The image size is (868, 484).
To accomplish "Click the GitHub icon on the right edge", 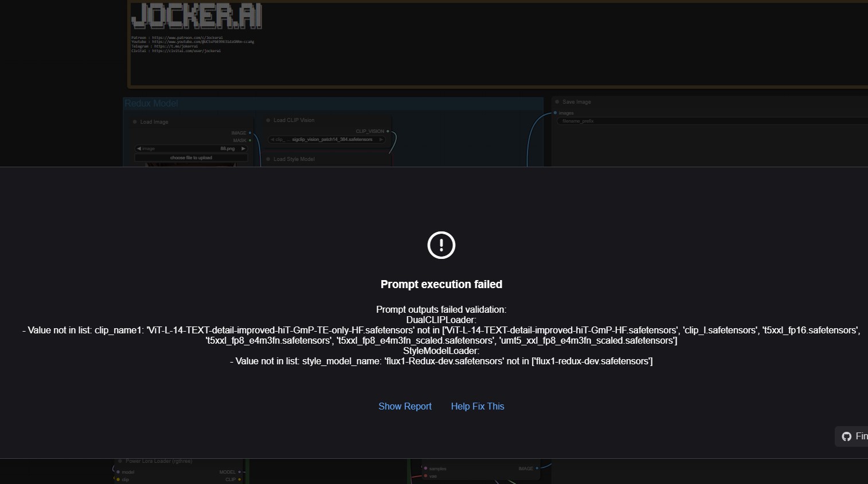I will coord(847,436).
